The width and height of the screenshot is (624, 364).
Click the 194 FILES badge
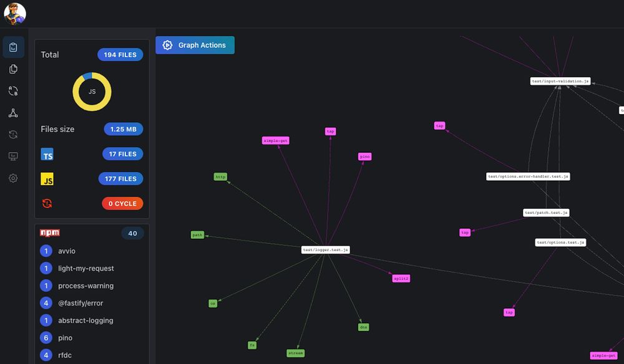click(120, 55)
